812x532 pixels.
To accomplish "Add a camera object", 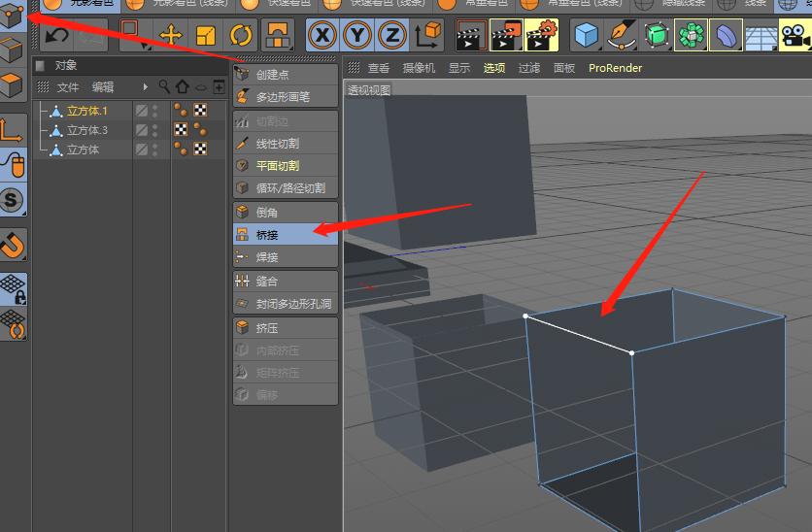I will pyautogui.click(x=795, y=35).
